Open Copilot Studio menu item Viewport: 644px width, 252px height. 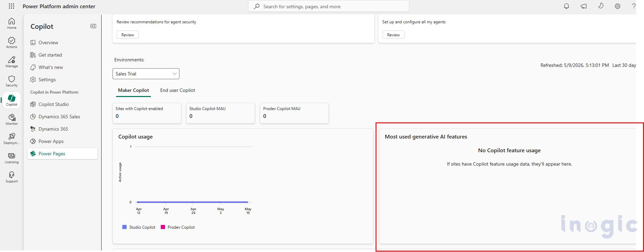[62, 104]
